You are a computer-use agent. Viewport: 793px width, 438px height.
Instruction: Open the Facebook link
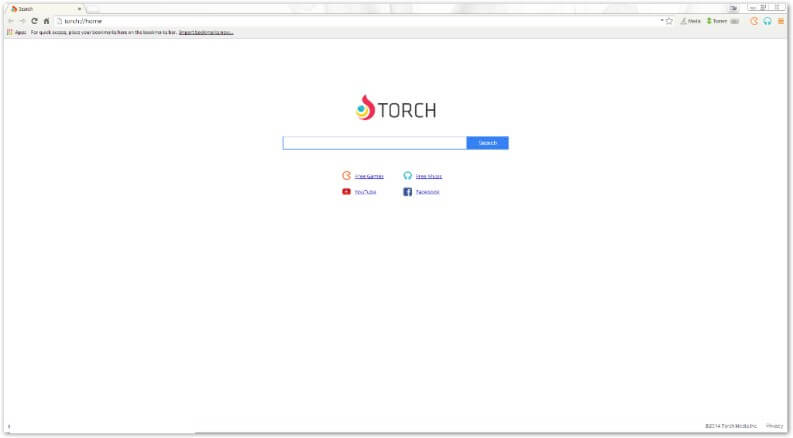(x=427, y=192)
